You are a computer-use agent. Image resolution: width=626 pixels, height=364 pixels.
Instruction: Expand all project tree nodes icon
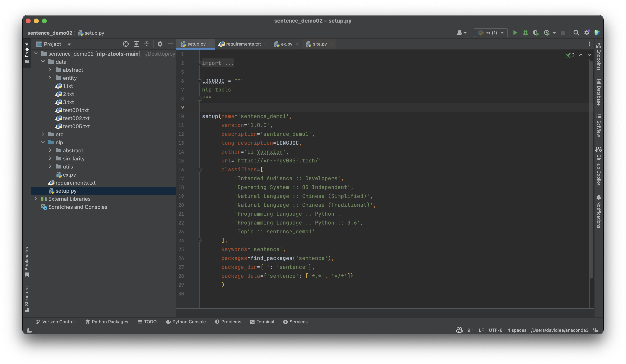[136, 44]
